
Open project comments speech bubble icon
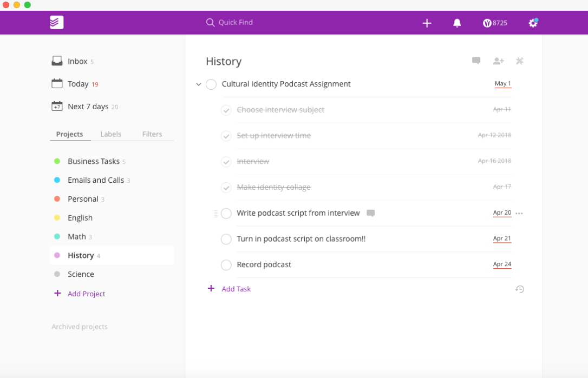pyautogui.click(x=476, y=61)
